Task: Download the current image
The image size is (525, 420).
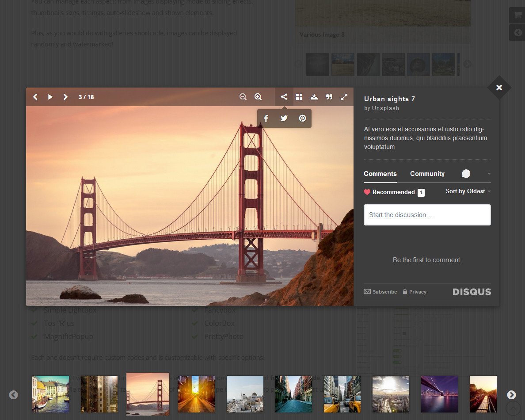Action: (x=314, y=97)
